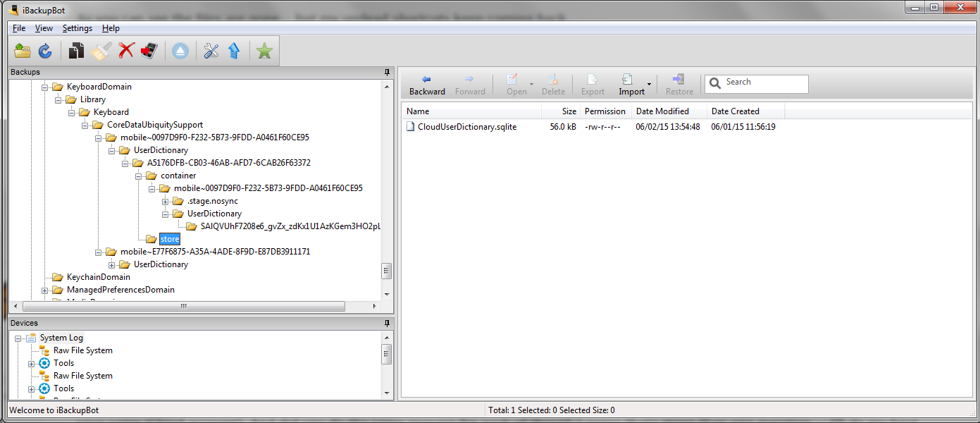This screenshot has width=980, height=423.
Task: Open the File menu
Action: (x=19, y=28)
